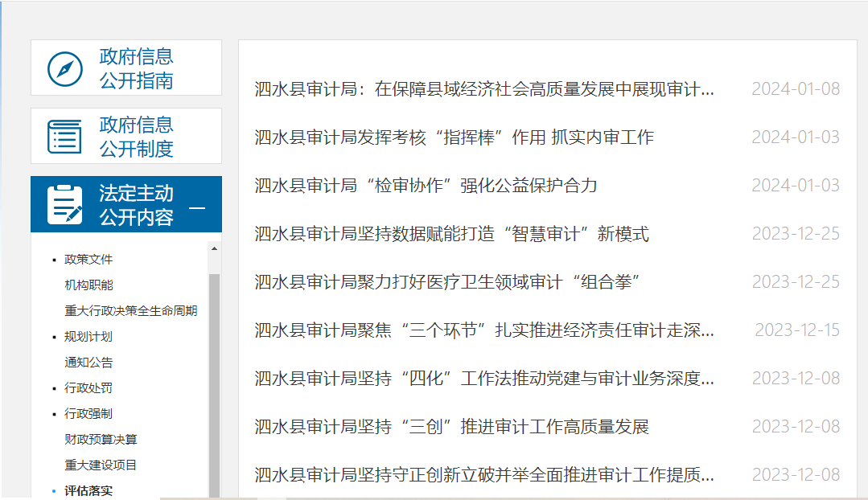Image resolution: width=868 pixels, height=500 pixels.
Task: Open 通知公告 in the sidebar list
Action: [88, 363]
